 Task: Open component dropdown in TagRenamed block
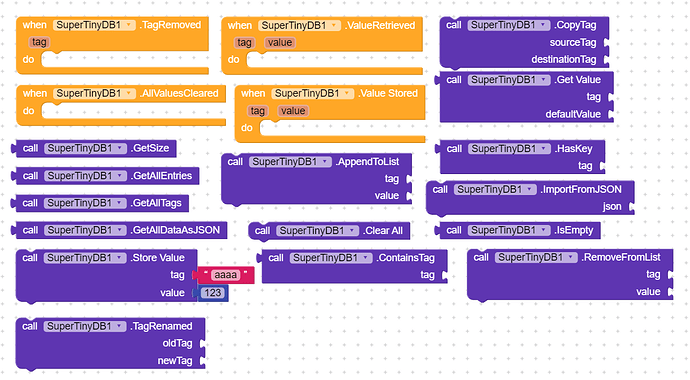point(85,326)
